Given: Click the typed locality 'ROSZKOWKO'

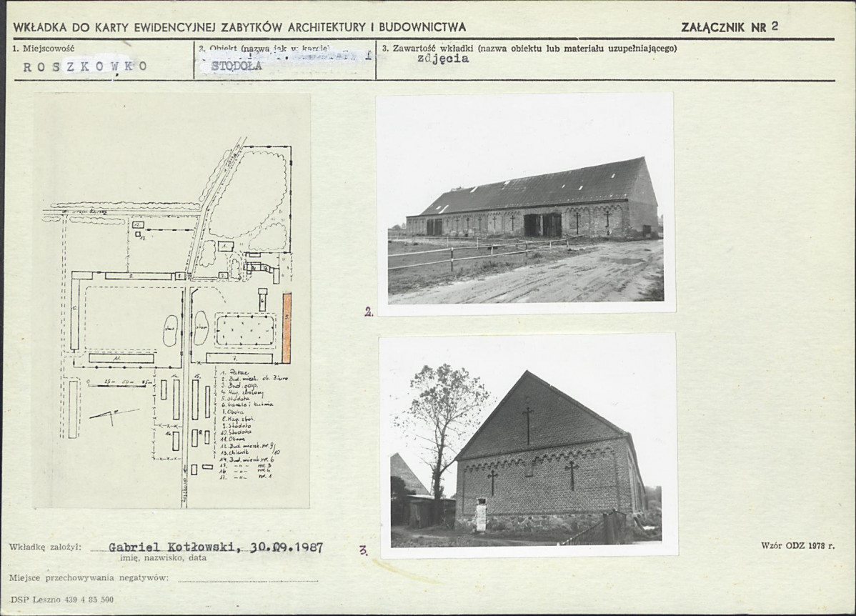Looking at the screenshot, I should (x=85, y=66).
